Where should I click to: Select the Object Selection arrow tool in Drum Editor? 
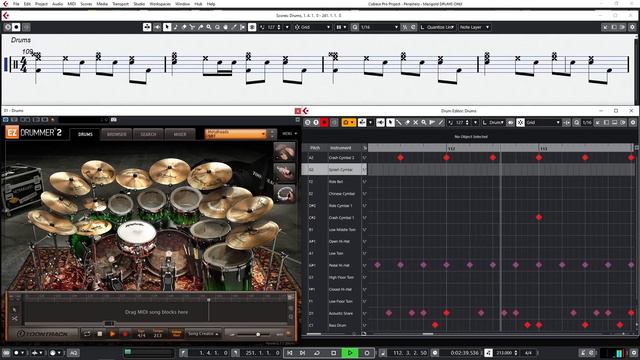[391, 122]
